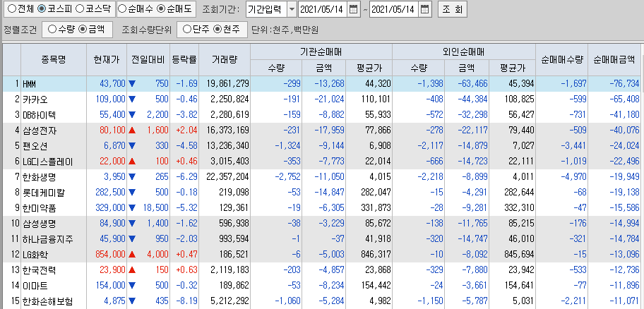Screen dimensions: 644x309
Task: Sort by 수량 radio button
Action: (x=52, y=29)
